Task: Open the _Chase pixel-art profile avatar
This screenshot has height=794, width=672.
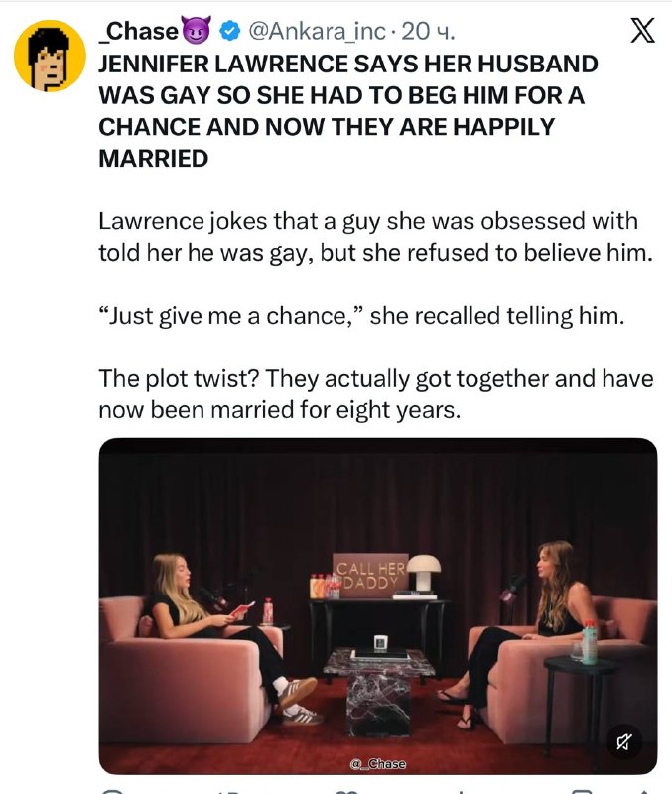Action: [50, 56]
